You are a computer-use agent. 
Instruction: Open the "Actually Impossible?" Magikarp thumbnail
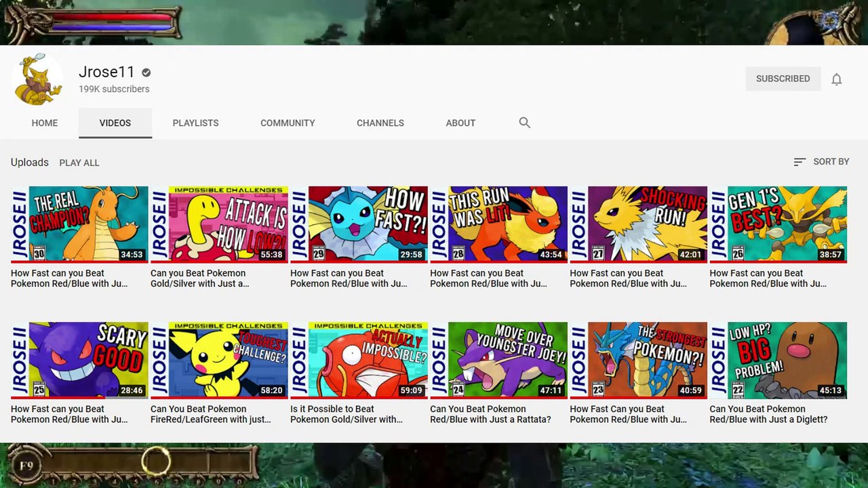click(359, 360)
